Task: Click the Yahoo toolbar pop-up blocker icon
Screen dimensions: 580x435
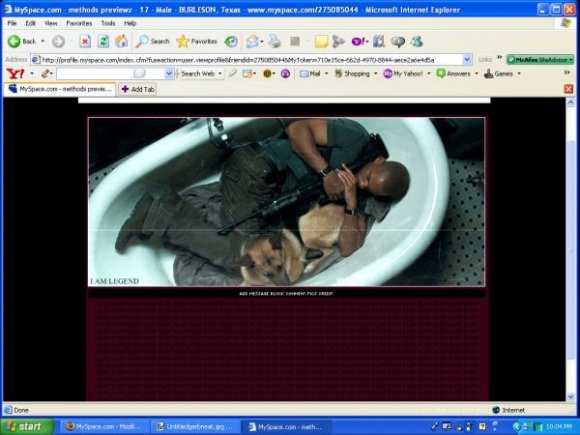Action: pos(247,74)
